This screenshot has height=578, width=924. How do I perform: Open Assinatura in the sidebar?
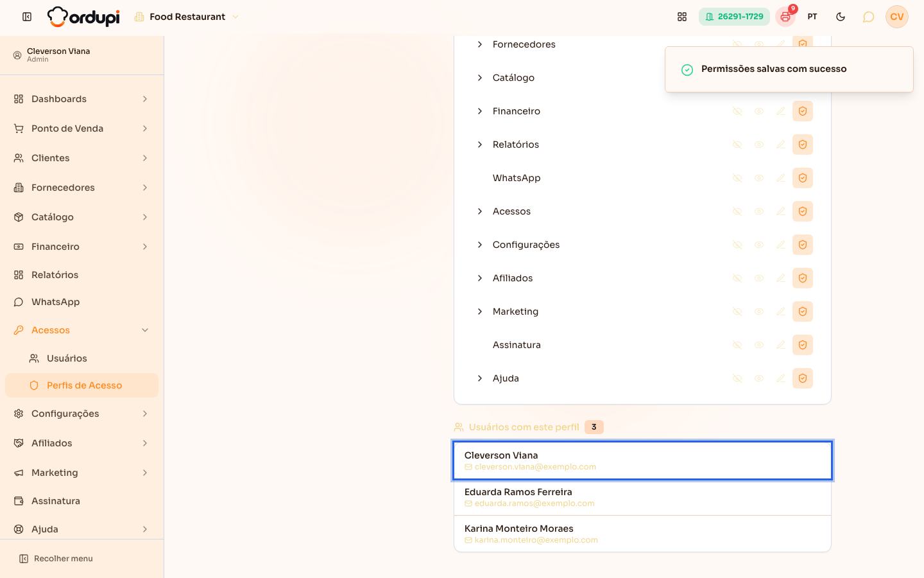81,501
